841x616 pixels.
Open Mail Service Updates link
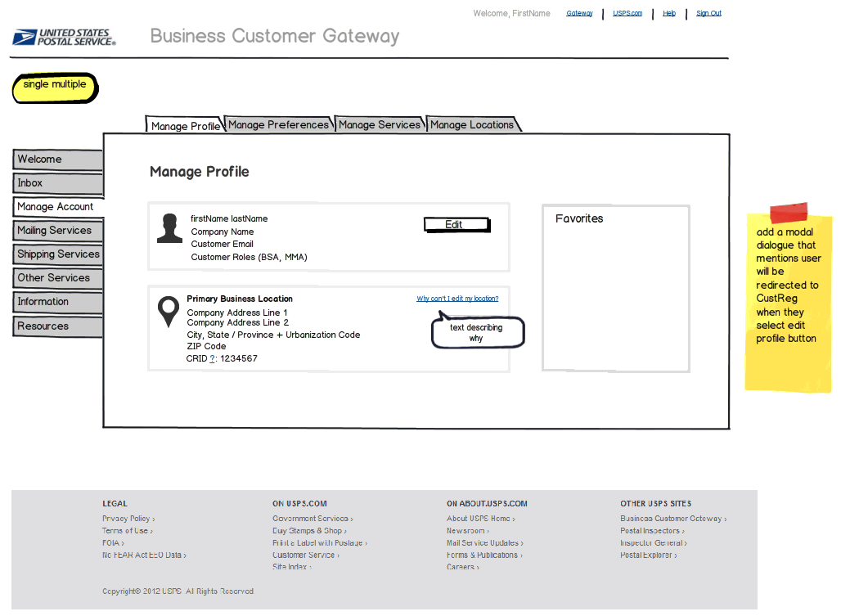(x=484, y=543)
